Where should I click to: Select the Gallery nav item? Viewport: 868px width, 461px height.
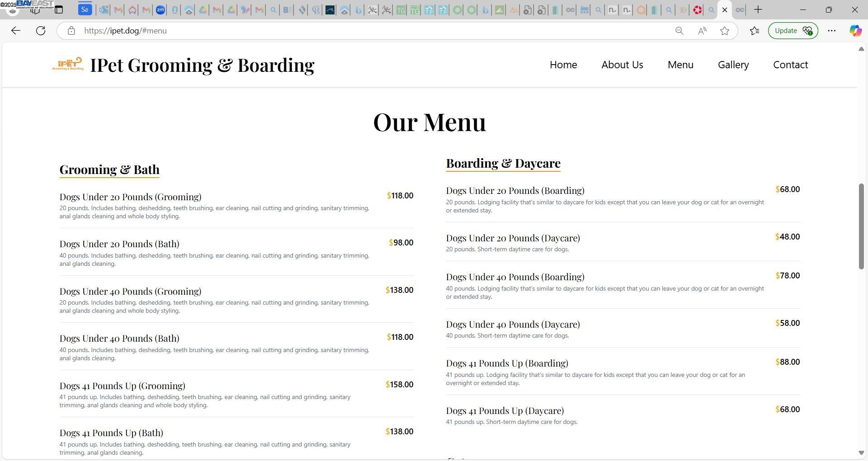tap(733, 65)
